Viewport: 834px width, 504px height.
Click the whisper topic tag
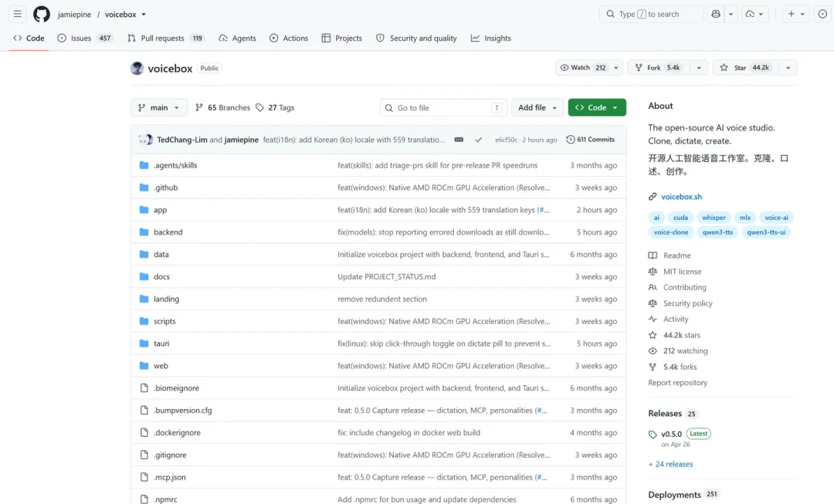point(714,218)
